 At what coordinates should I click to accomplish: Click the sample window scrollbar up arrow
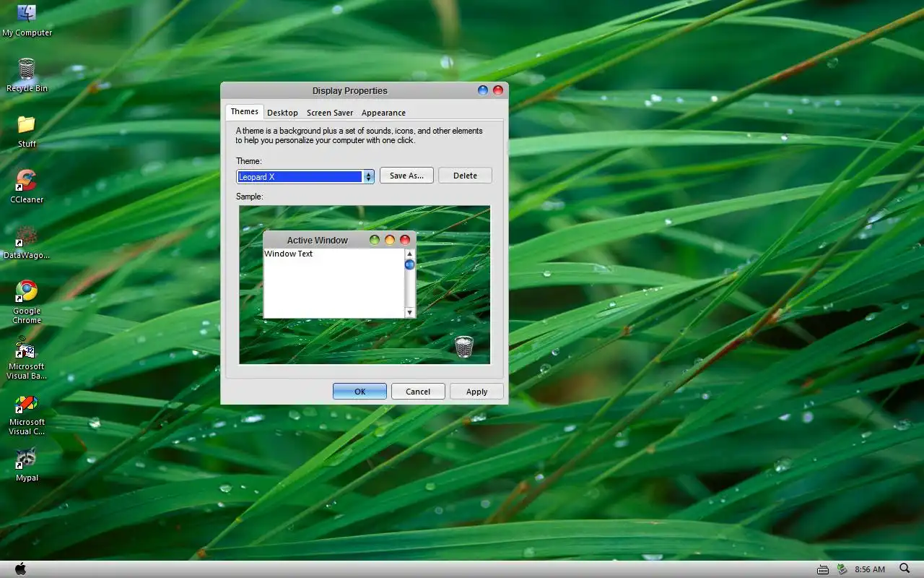(409, 254)
